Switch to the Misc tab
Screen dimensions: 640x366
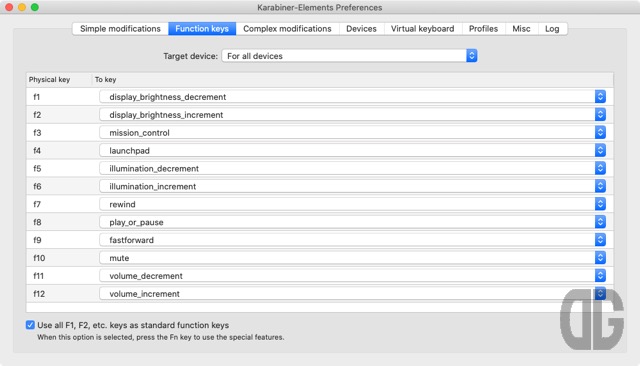[x=521, y=29]
